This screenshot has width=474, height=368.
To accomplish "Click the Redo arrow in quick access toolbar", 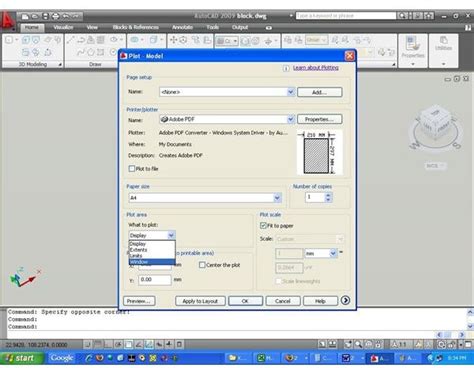I will pos(76,16).
